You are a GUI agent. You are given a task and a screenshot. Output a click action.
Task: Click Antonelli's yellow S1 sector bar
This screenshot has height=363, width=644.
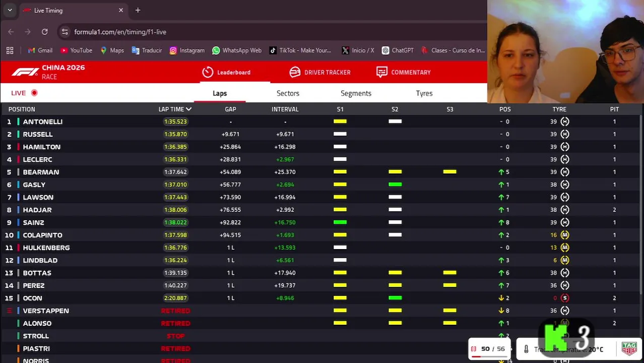pyautogui.click(x=340, y=122)
